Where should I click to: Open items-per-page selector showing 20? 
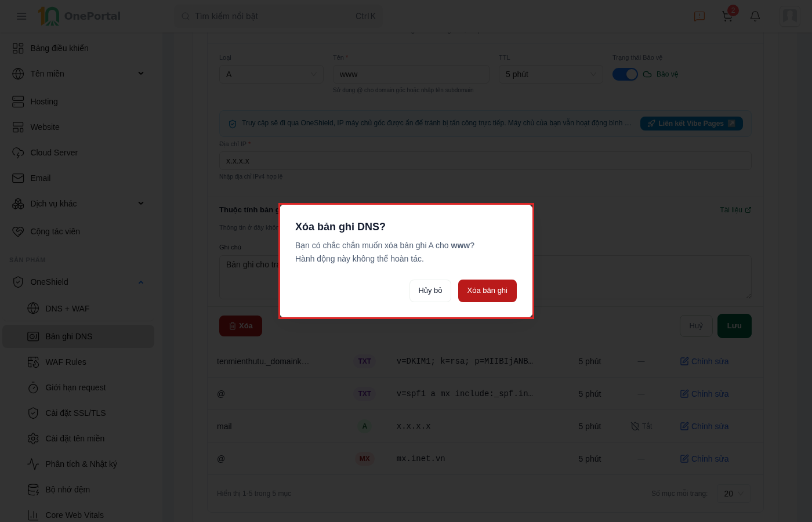(x=734, y=494)
